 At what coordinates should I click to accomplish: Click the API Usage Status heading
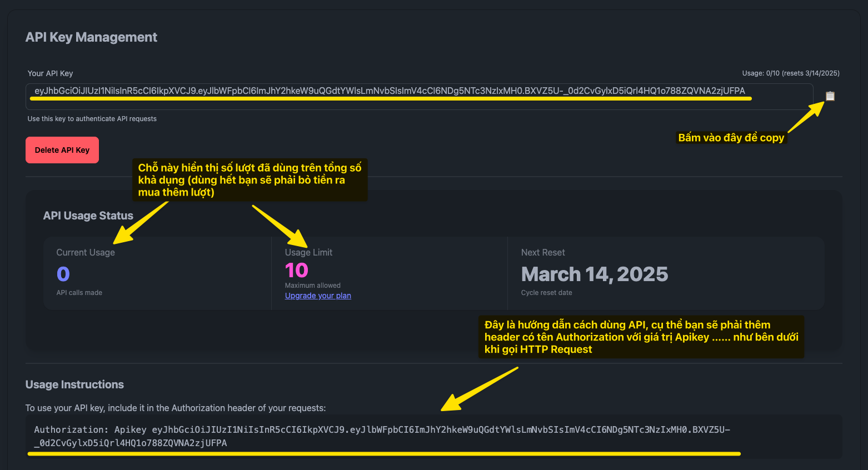(88, 216)
